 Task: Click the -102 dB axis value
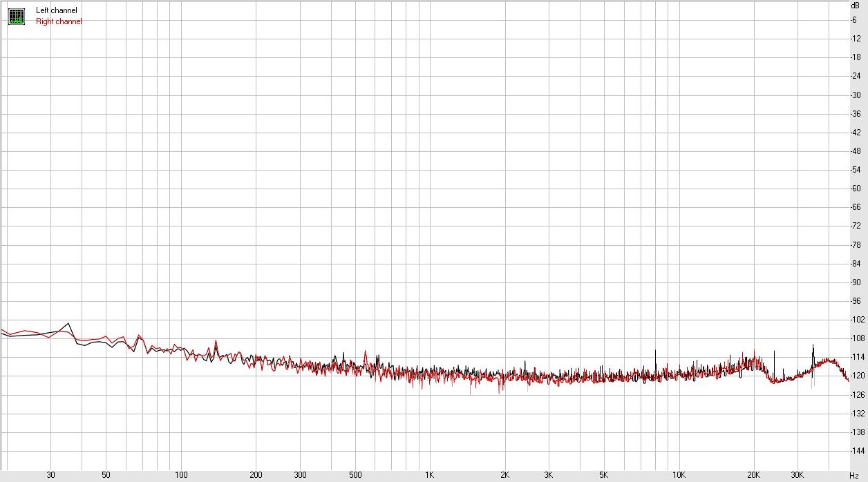point(857,320)
